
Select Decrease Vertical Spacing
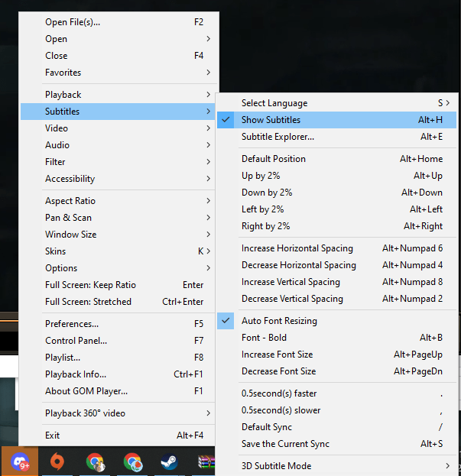point(336,299)
